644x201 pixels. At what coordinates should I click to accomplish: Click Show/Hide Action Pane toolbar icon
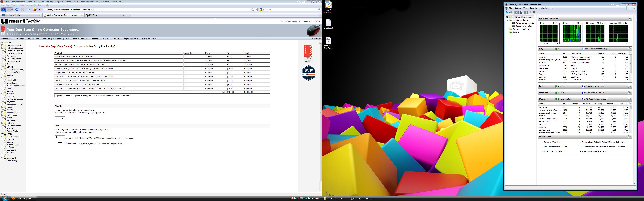pos(525,12)
